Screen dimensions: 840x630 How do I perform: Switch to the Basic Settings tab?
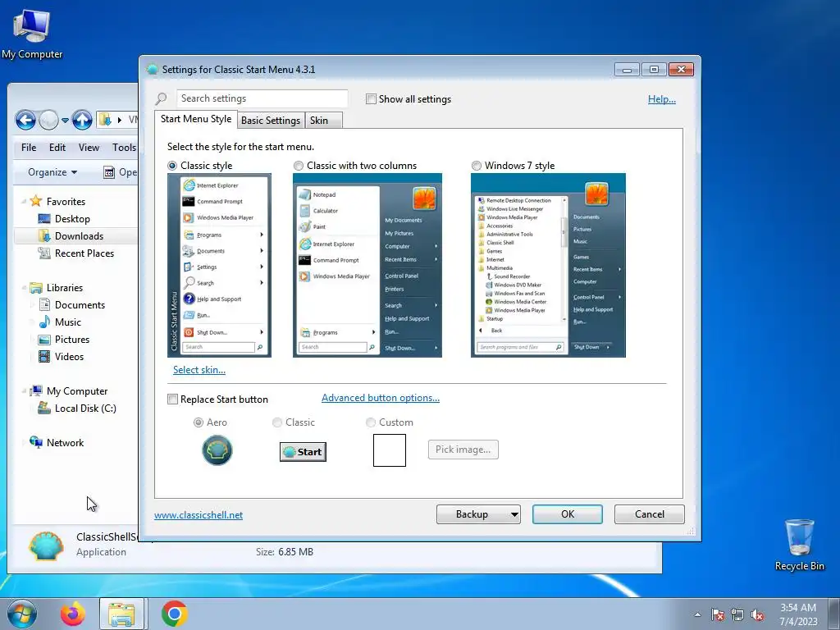pyautogui.click(x=271, y=121)
